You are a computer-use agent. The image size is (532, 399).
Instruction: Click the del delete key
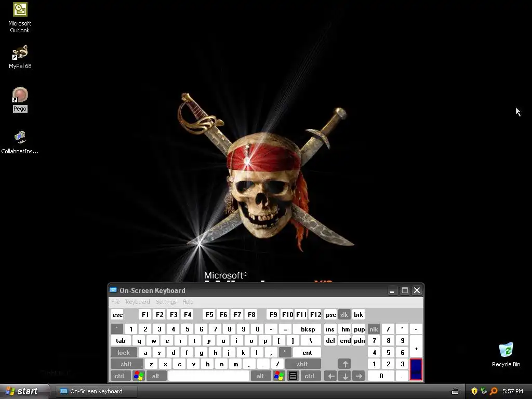point(330,341)
